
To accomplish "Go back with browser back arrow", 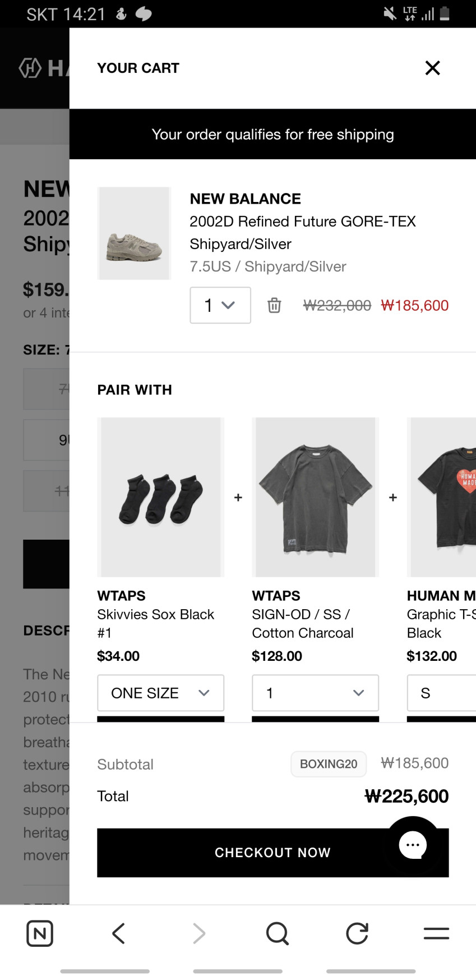I will (118, 933).
